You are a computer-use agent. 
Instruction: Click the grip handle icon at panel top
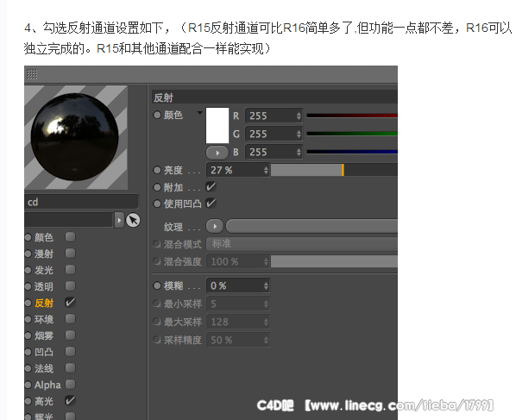[x=32, y=74]
